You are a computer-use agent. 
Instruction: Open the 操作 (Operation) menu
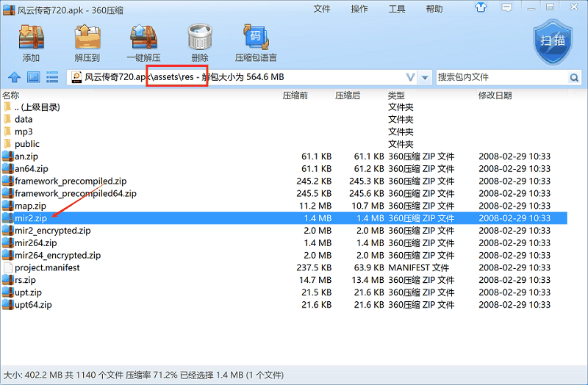[359, 9]
